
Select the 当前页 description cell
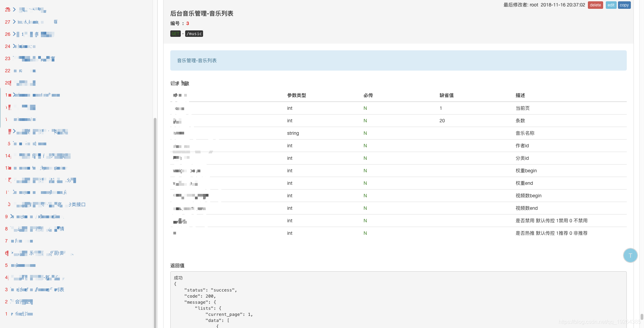(523, 108)
